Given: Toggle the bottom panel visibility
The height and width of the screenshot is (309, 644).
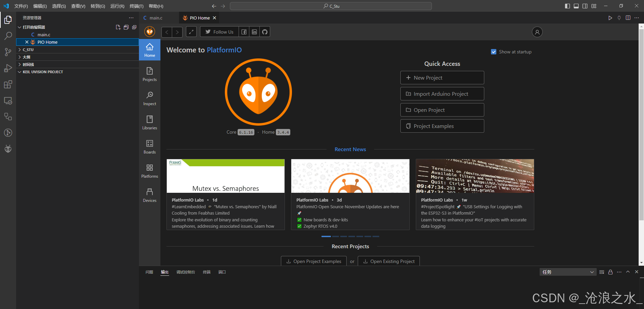Looking at the screenshot, I should (x=576, y=6).
